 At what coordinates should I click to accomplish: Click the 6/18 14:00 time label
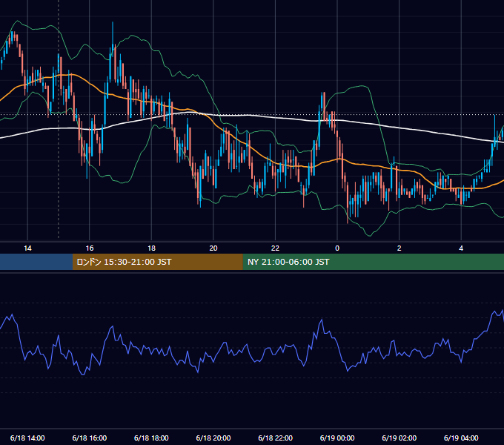click(27, 438)
